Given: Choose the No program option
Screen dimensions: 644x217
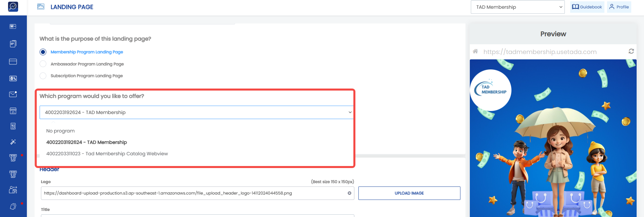Looking at the screenshot, I should pos(60,131).
